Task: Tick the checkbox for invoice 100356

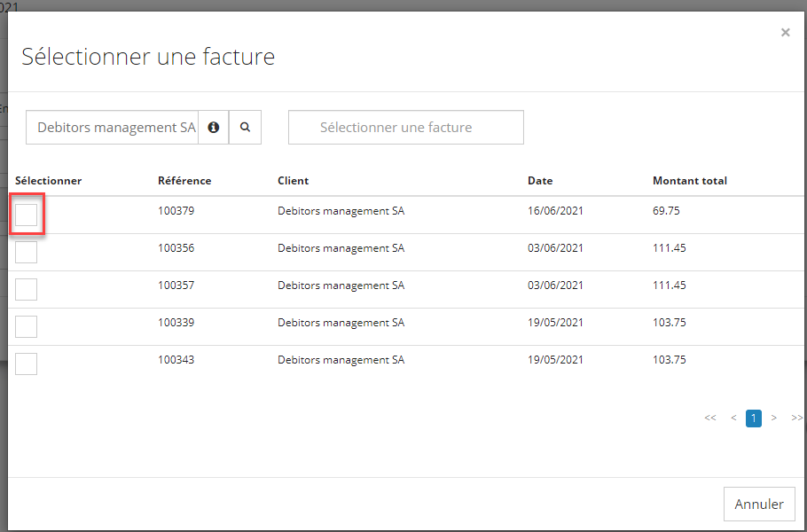Action: point(27,252)
